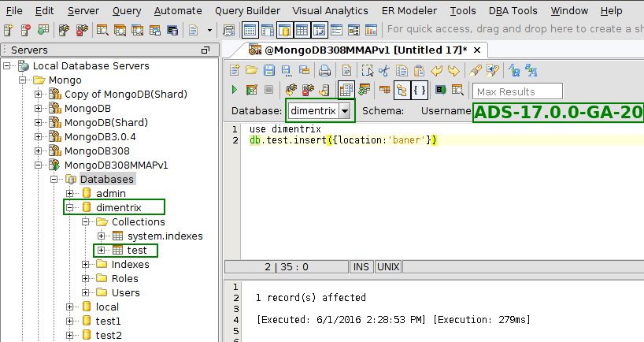Viewport: 644px width, 342px height.
Task: Close the Untitled 17 editor tab
Action: coord(477,50)
